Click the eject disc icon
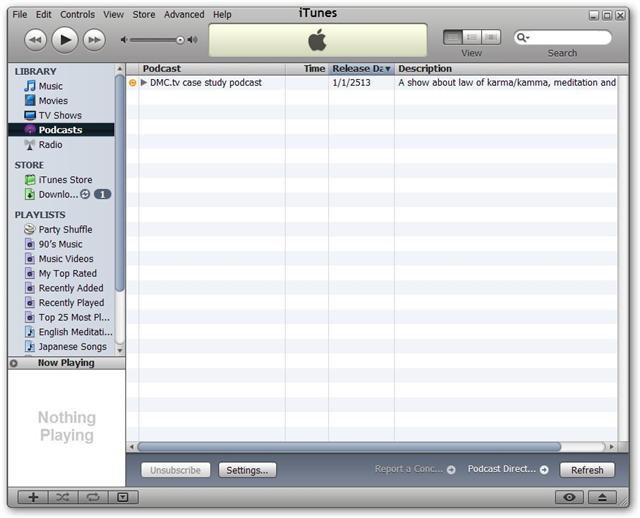 602,497
